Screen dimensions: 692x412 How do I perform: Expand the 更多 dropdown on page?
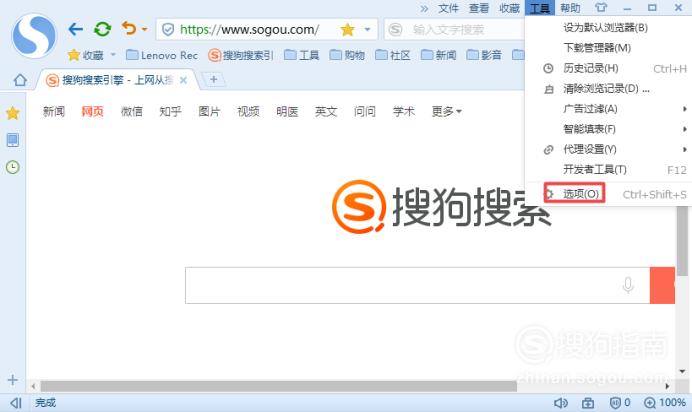446,112
